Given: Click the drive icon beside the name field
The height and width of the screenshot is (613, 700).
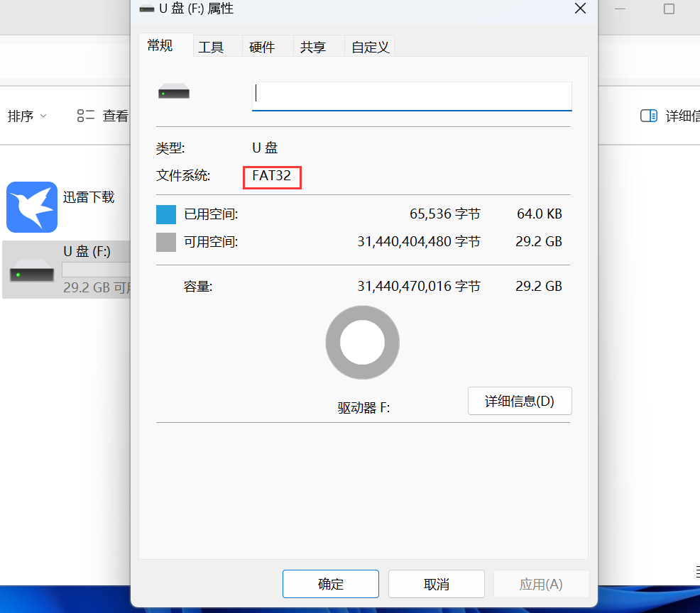Looking at the screenshot, I should [x=174, y=92].
